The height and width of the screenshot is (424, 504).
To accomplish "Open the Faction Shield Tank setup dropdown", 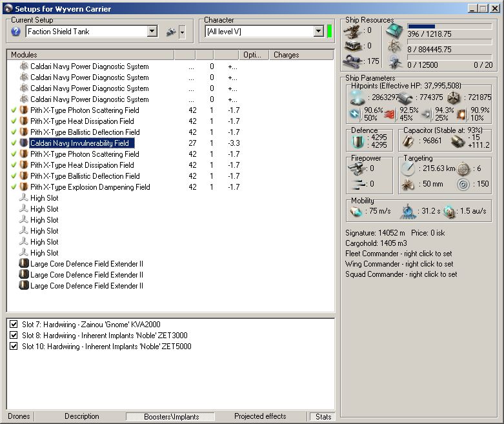I will [152, 32].
